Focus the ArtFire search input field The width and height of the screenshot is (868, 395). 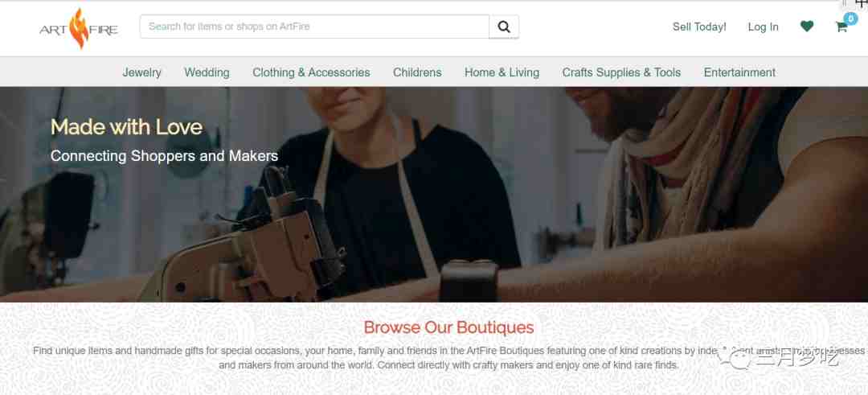click(x=314, y=27)
